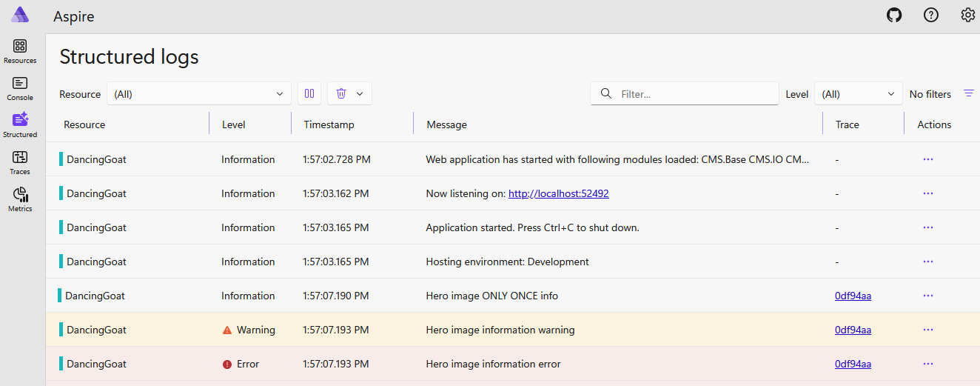Open actions for Hosting environment row
Viewport: 980px width, 386px height.
[928, 262]
